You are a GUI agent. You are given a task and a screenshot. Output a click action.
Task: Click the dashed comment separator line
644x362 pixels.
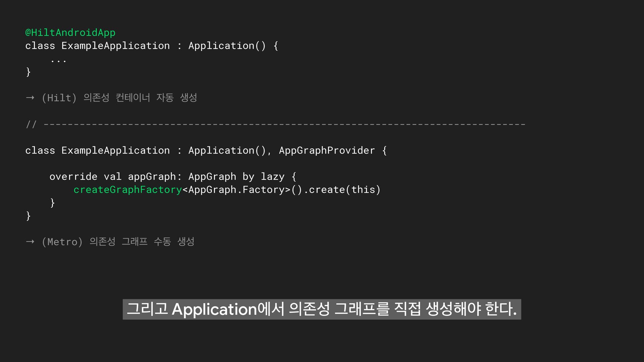[x=284, y=124]
